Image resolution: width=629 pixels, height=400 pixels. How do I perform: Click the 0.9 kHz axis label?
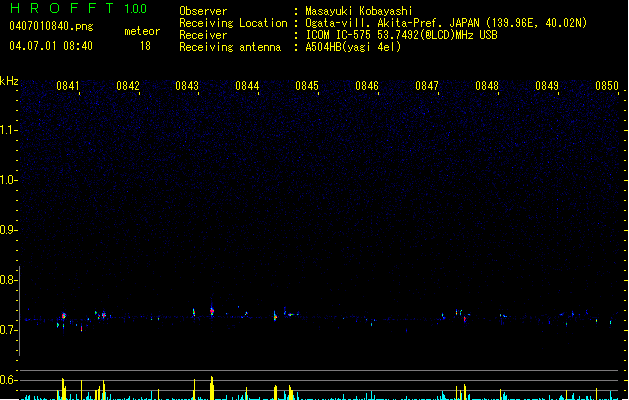[8, 230]
